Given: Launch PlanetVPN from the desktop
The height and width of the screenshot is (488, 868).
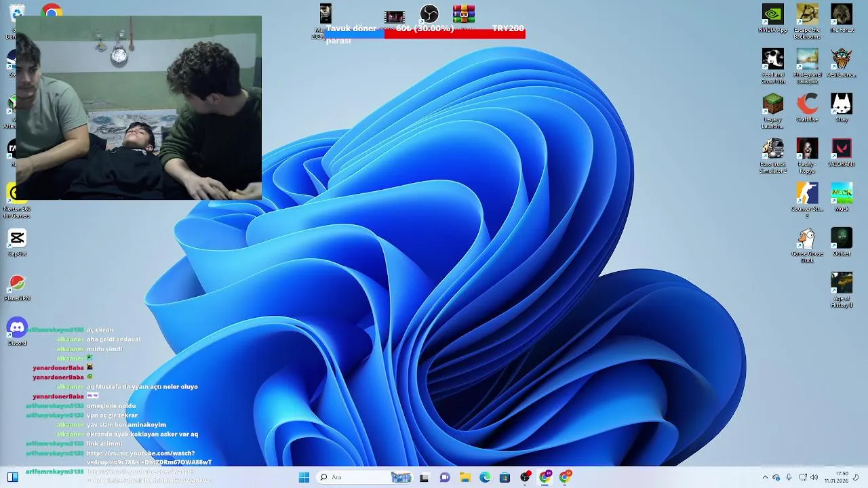Looking at the screenshot, I should 17,287.
